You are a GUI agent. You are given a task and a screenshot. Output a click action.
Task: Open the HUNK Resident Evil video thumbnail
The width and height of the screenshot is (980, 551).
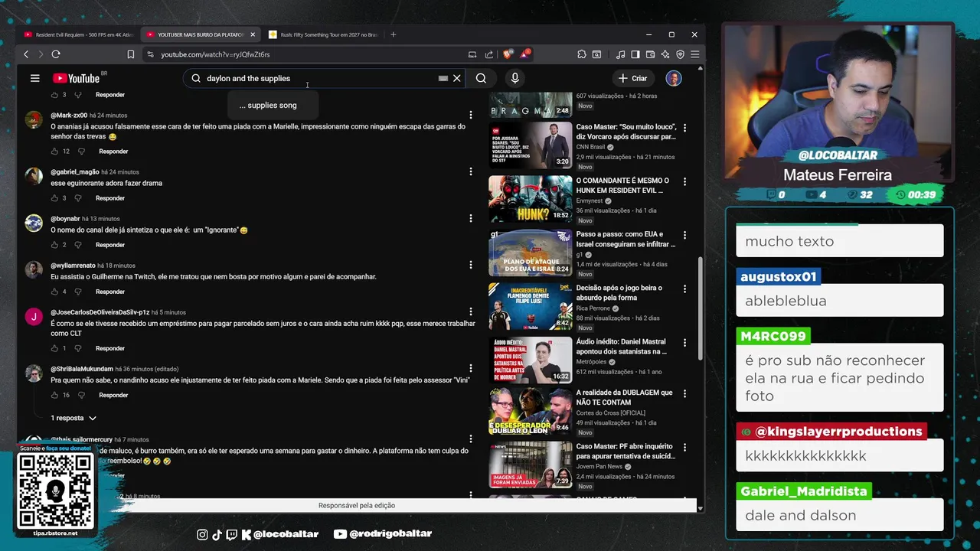tap(531, 199)
